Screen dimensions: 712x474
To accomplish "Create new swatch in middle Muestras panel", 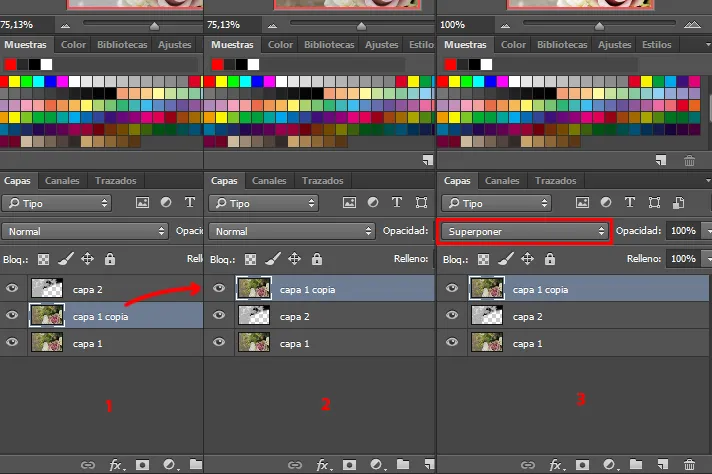I will [x=428, y=160].
